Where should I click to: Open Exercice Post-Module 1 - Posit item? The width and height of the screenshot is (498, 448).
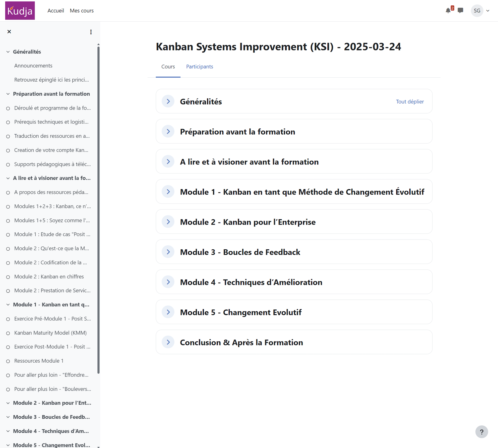[x=52, y=347]
